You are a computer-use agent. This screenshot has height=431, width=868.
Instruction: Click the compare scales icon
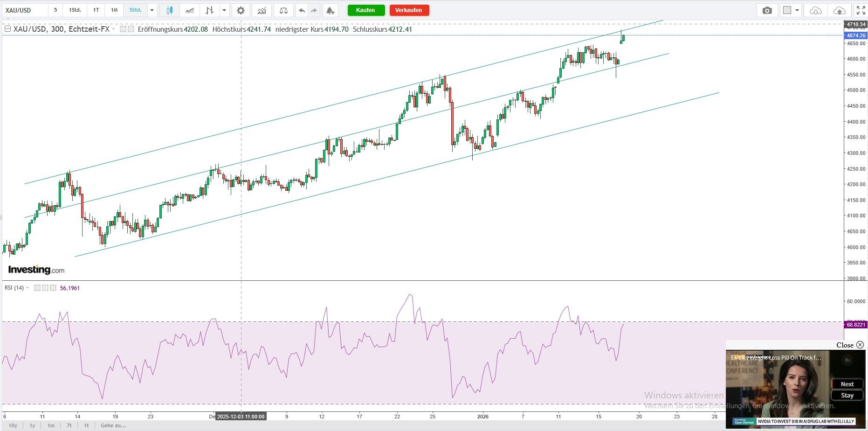click(283, 10)
